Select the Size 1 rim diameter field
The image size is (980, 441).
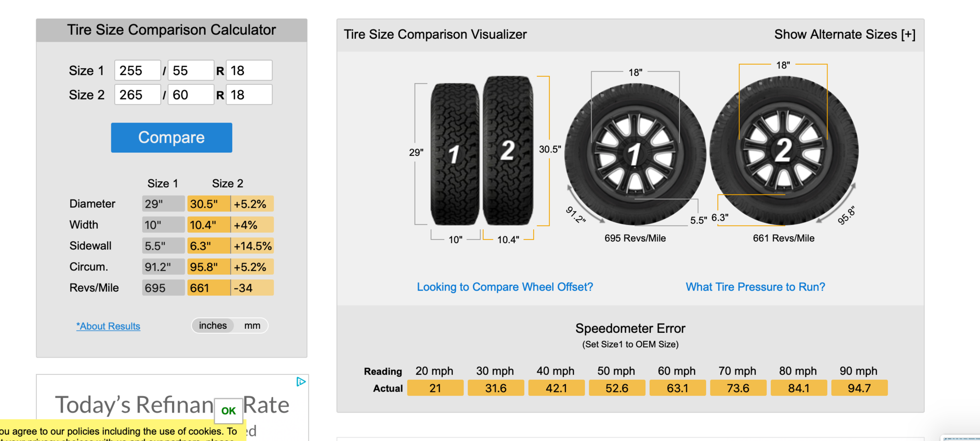click(x=249, y=70)
